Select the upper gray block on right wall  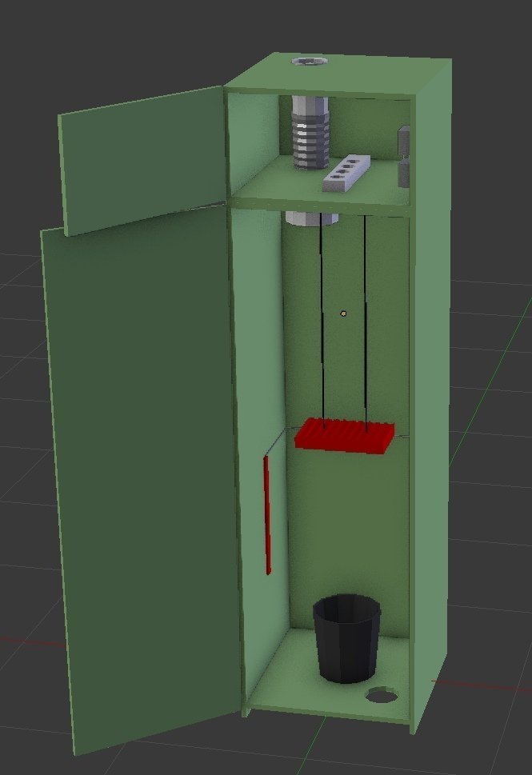coord(404,140)
